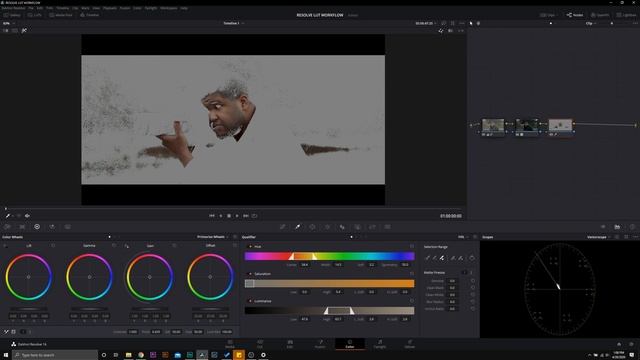This screenshot has height=360, width=640.
Task: Open the viewer timecode display dropdown
Action: pos(426,23)
